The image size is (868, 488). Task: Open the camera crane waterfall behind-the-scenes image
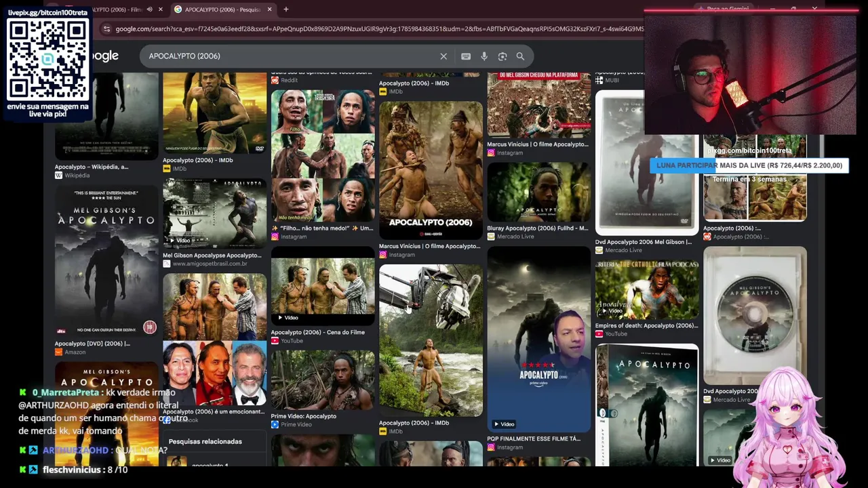[431, 340]
